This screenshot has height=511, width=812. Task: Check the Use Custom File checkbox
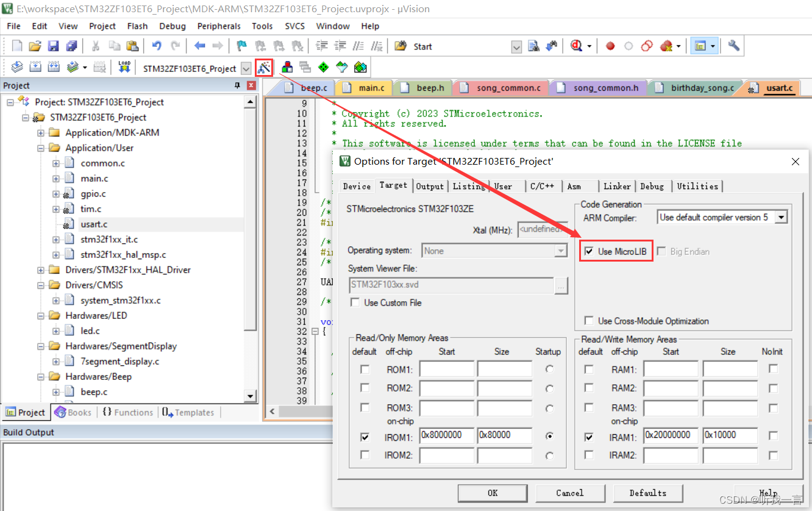(x=355, y=302)
